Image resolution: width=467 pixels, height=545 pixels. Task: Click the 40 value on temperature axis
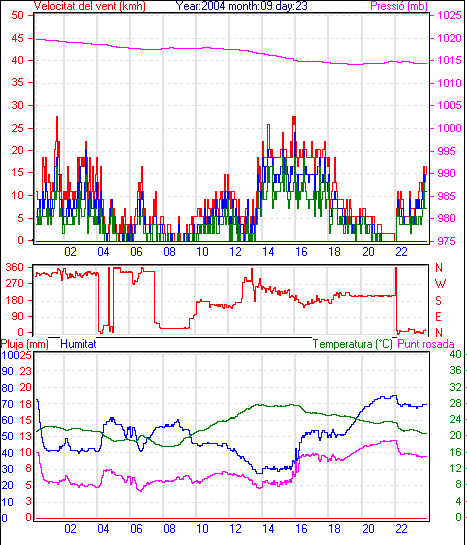[x=455, y=354]
